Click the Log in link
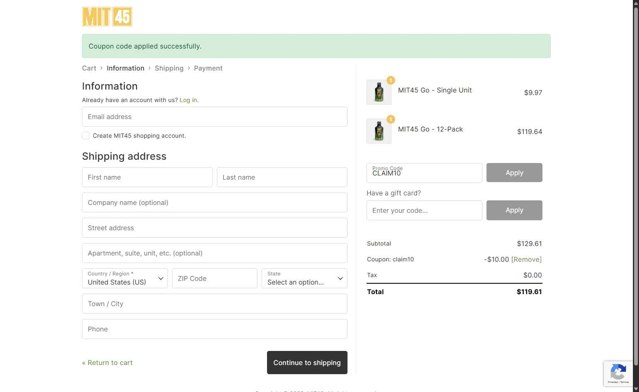 point(189,100)
